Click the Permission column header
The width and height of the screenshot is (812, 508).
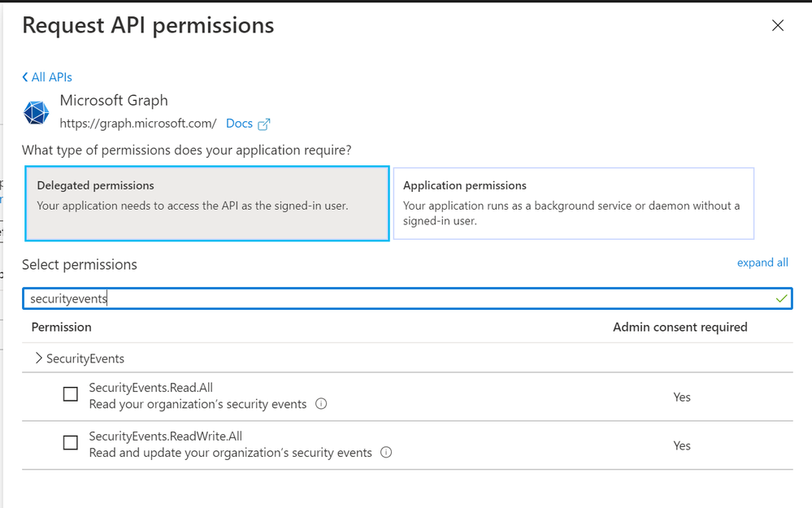[62, 327]
